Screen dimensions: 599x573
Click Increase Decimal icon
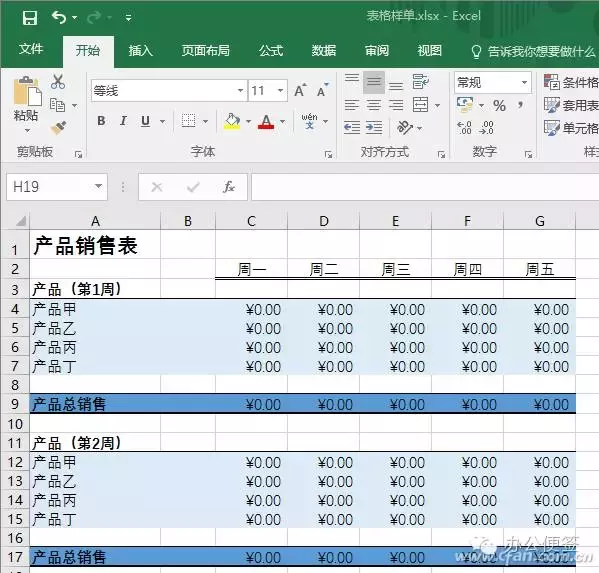coord(464,128)
